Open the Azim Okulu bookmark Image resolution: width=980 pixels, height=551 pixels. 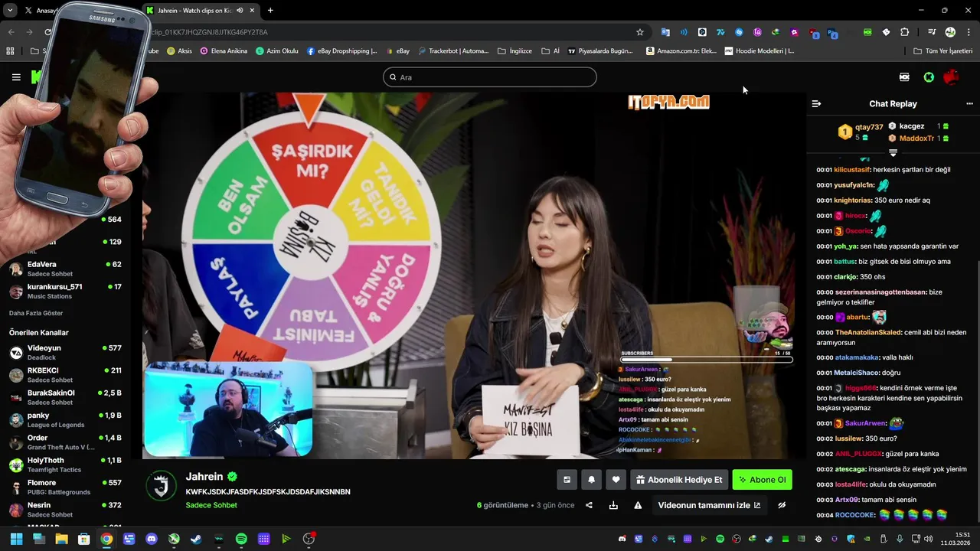pos(277,51)
